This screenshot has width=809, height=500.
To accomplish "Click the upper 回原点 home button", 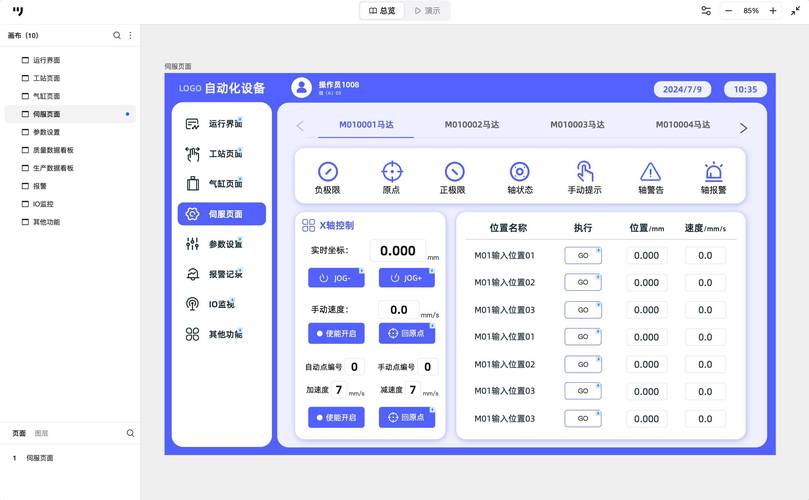I will (407, 333).
